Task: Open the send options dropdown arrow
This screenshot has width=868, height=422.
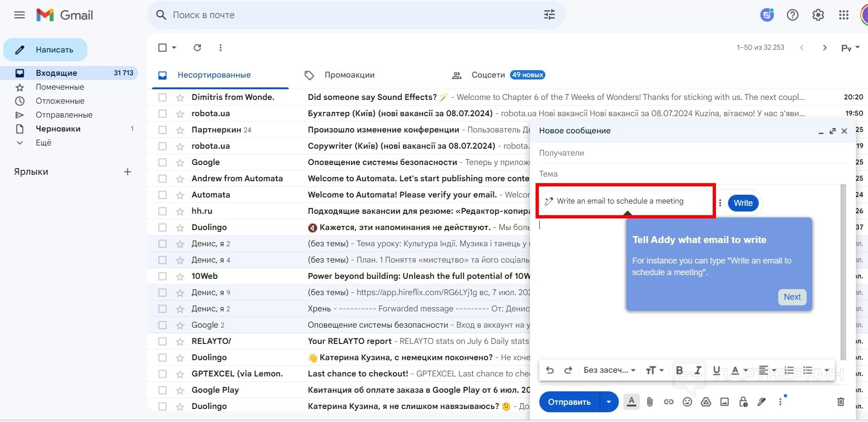Action: [x=609, y=402]
